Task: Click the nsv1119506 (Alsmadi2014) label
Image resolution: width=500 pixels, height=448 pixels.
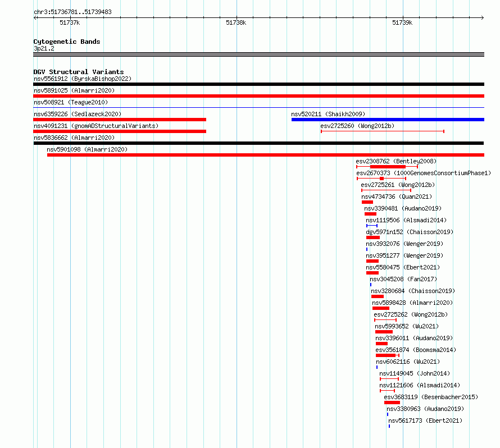Action: pyautogui.click(x=406, y=220)
